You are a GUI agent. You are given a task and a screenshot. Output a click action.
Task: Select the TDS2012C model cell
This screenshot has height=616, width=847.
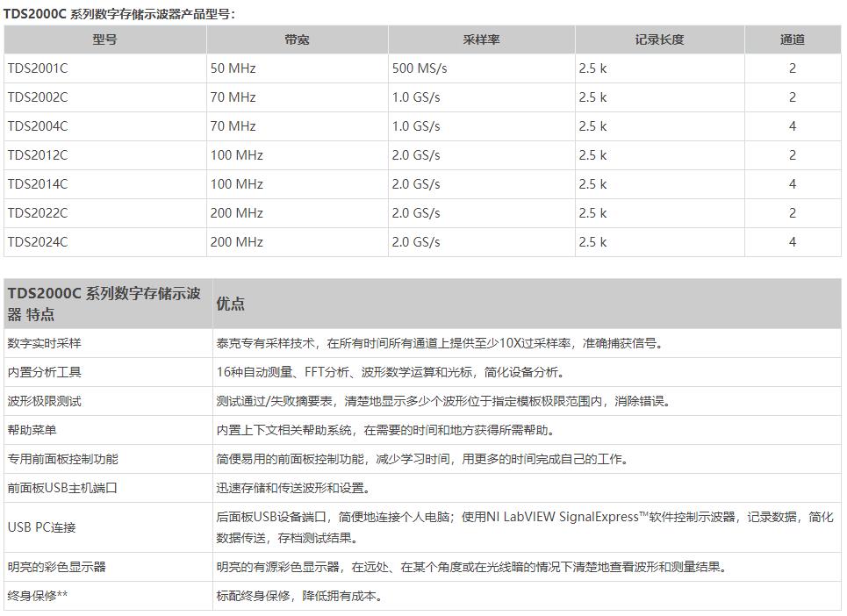tap(38, 155)
